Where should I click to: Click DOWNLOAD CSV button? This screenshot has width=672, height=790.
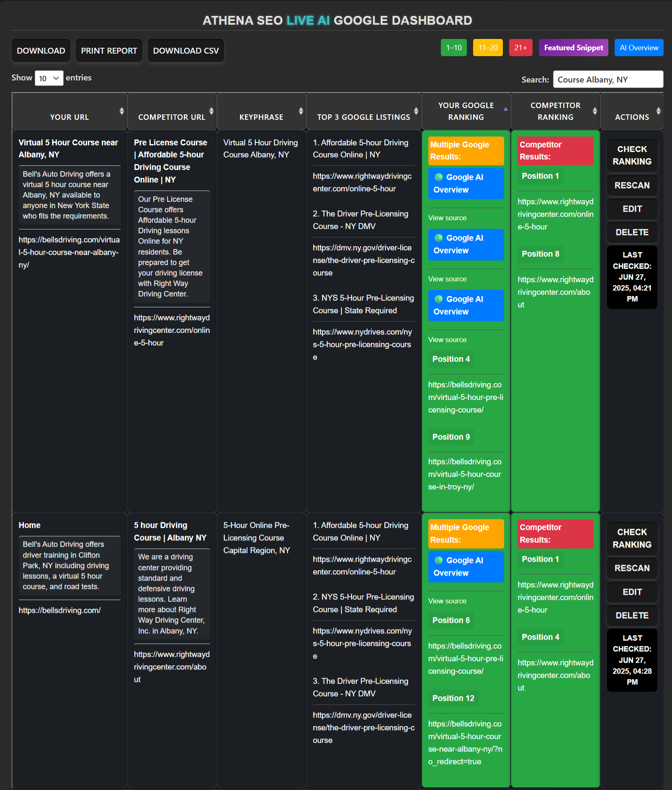[x=186, y=51]
